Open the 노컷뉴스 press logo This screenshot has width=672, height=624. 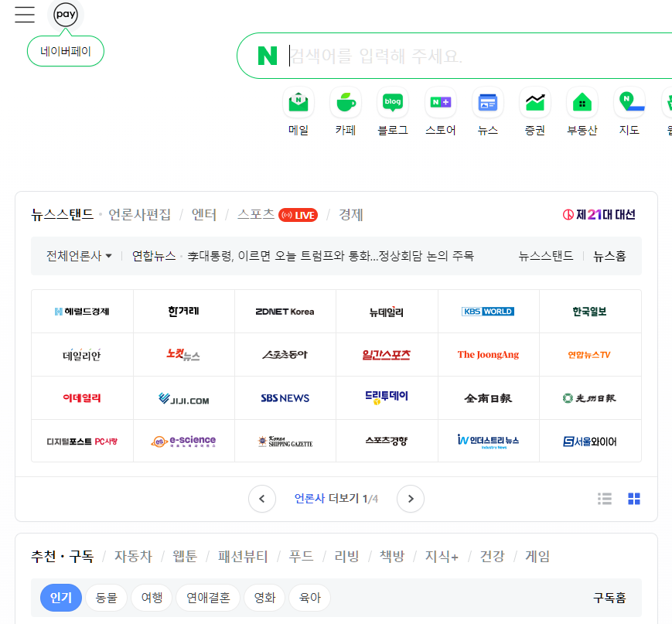point(184,355)
